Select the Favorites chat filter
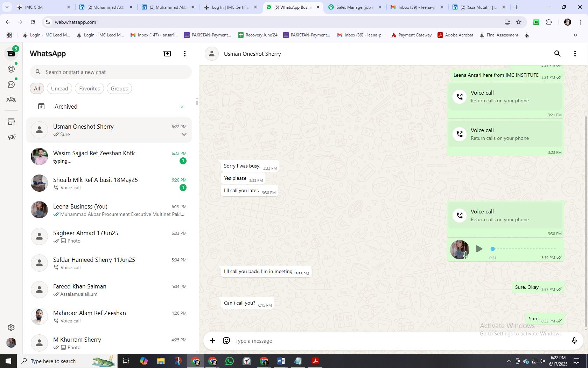The width and height of the screenshot is (588, 368). click(x=89, y=89)
